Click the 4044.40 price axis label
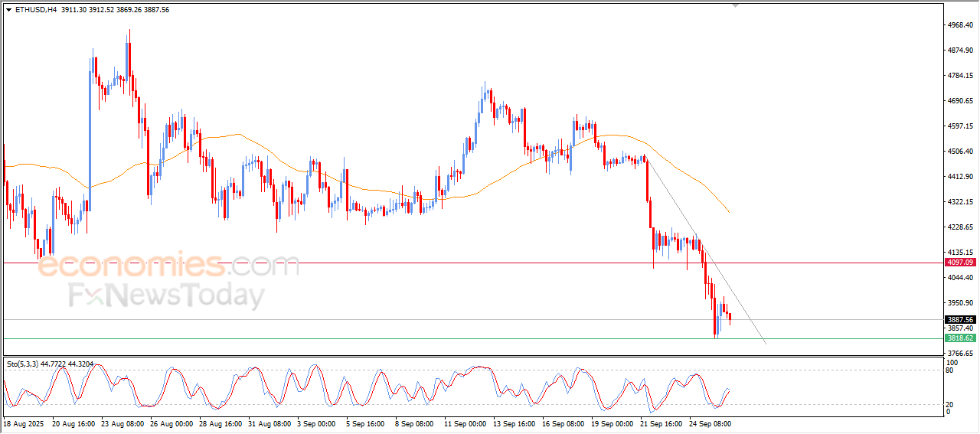The image size is (980, 434). coord(960,278)
